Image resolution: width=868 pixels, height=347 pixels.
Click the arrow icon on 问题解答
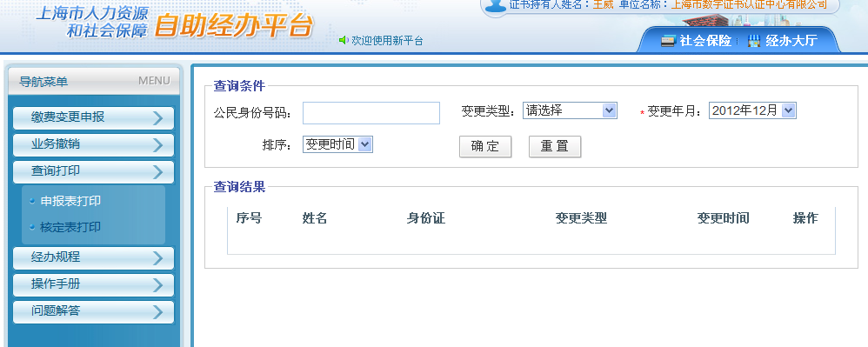pyautogui.click(x=157, y=311)
